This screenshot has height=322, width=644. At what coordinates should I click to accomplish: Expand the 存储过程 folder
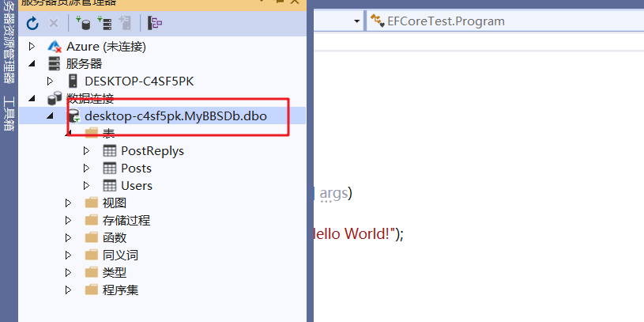[x=68, y=220]
